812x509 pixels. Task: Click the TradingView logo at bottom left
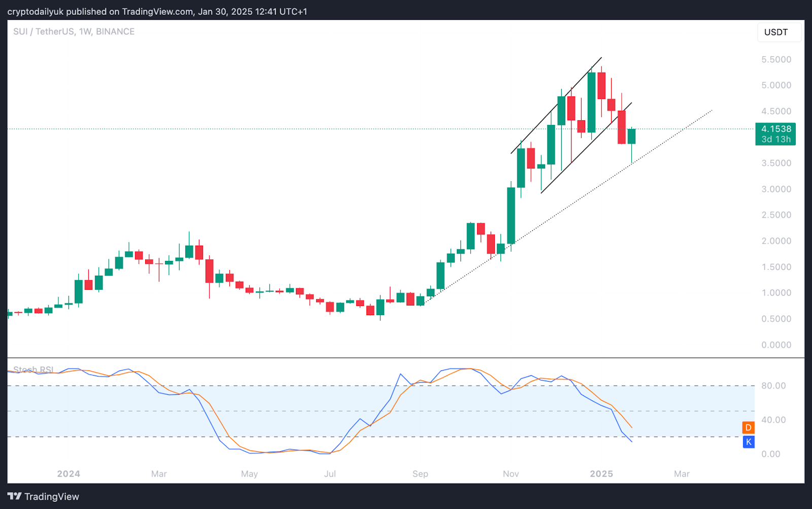pyautogui.click(x=43, y=496)
